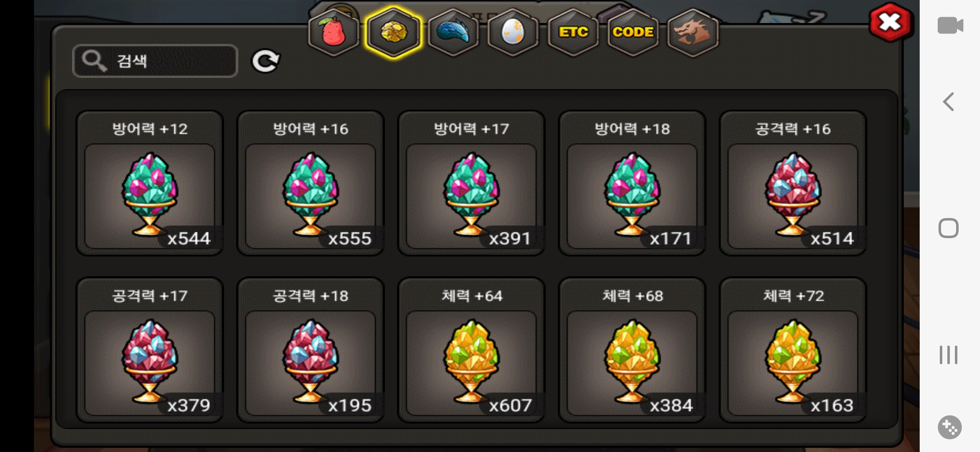Go back with Android back arrow

click(949, 102)
